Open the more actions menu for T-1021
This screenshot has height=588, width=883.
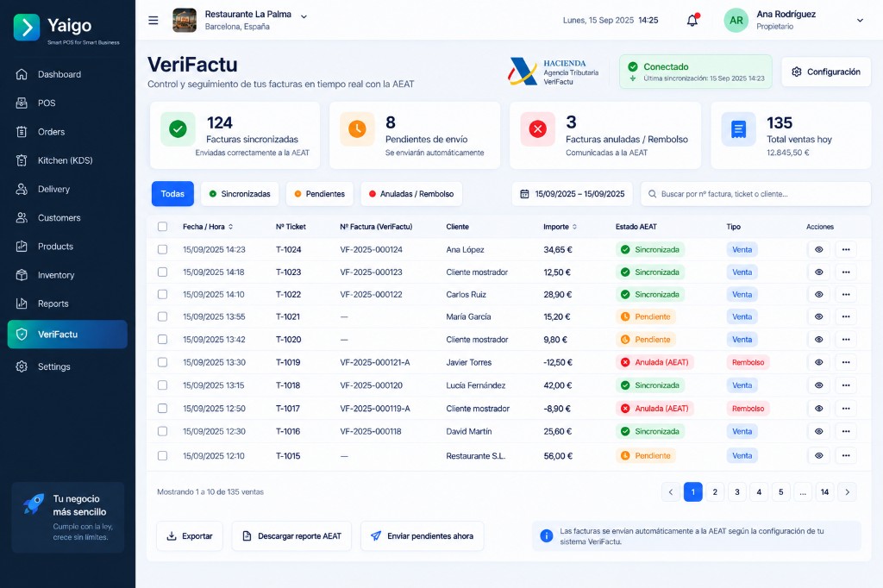click(846, 316)
